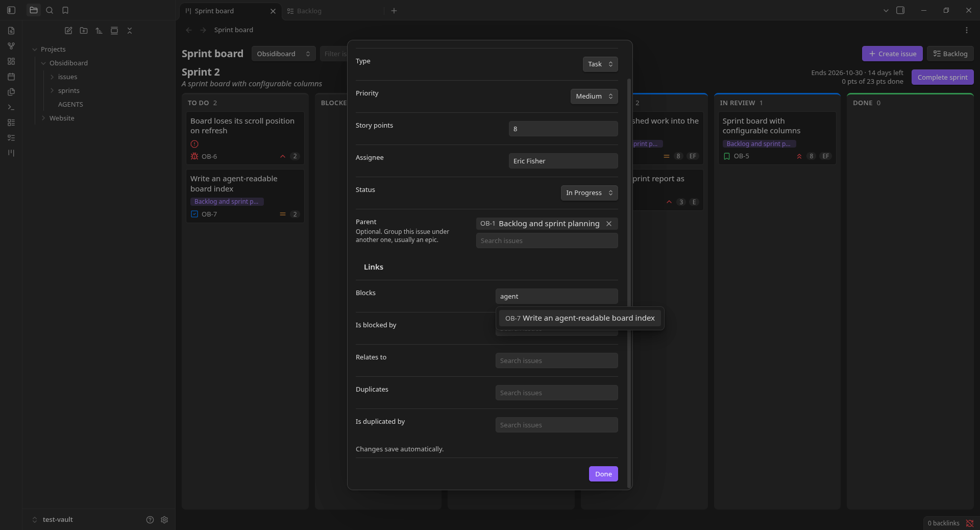Image resolution: width=980 pixels, height=530 pixels.
Task: Click the Relates to search field
Action: 557,360
